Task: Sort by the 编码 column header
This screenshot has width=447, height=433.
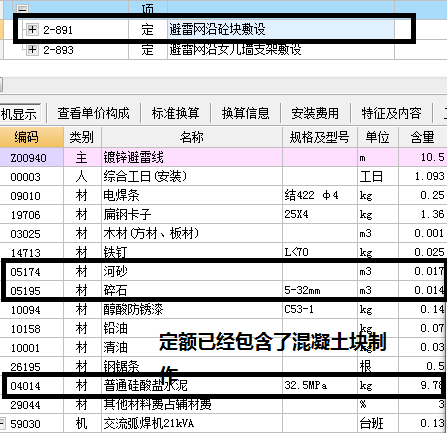Action: (x=32, y=137)
